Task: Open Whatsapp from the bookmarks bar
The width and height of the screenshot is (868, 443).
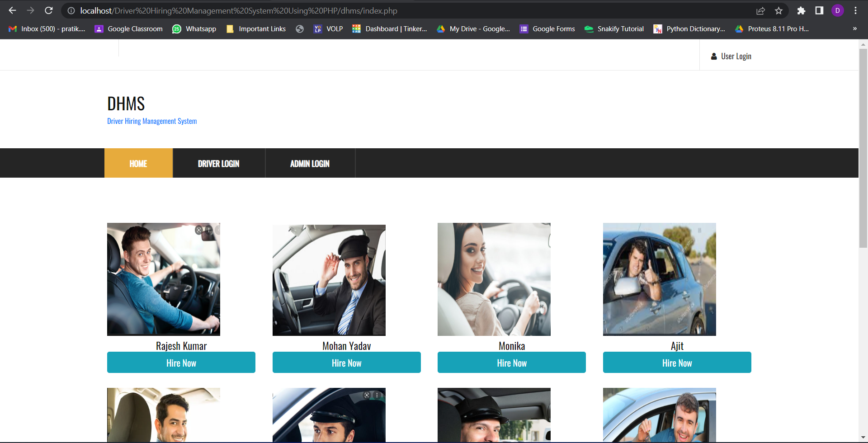Action: coord(194,28)
